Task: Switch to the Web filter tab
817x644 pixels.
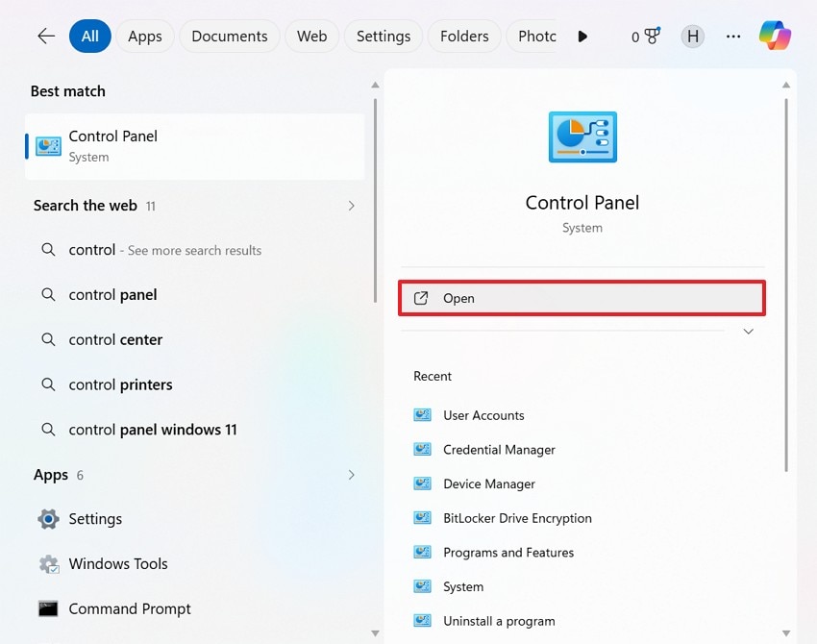Action: point(311,36)
